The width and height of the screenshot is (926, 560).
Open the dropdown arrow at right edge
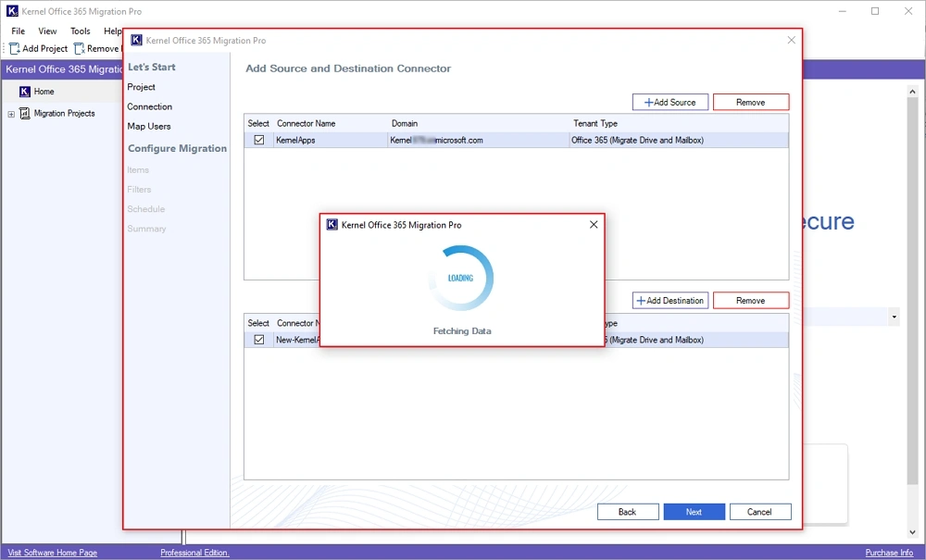coord(894,317)
